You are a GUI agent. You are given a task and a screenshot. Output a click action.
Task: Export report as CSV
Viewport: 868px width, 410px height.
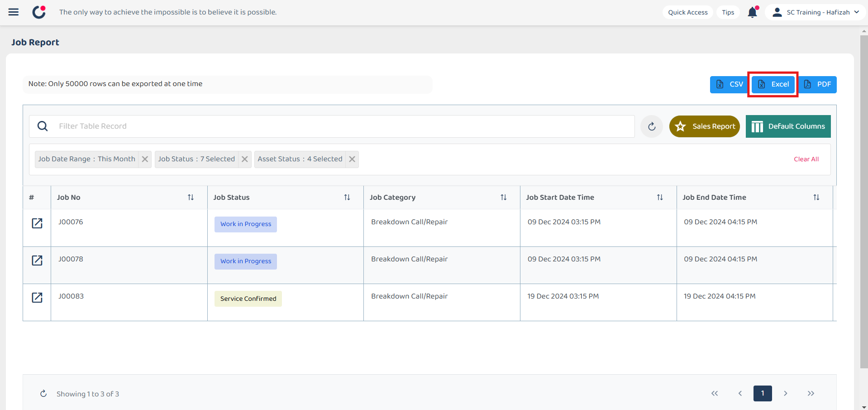(x=729, y=84)
